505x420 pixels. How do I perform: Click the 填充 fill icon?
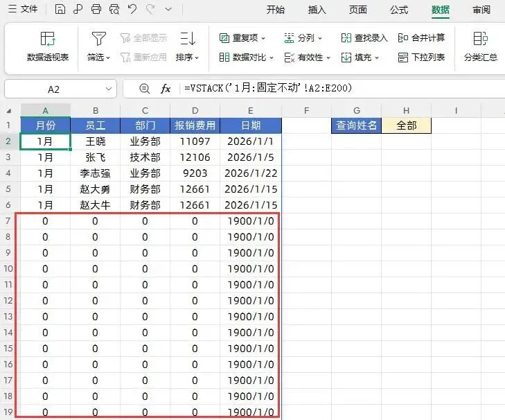click(x=346, y=58)
